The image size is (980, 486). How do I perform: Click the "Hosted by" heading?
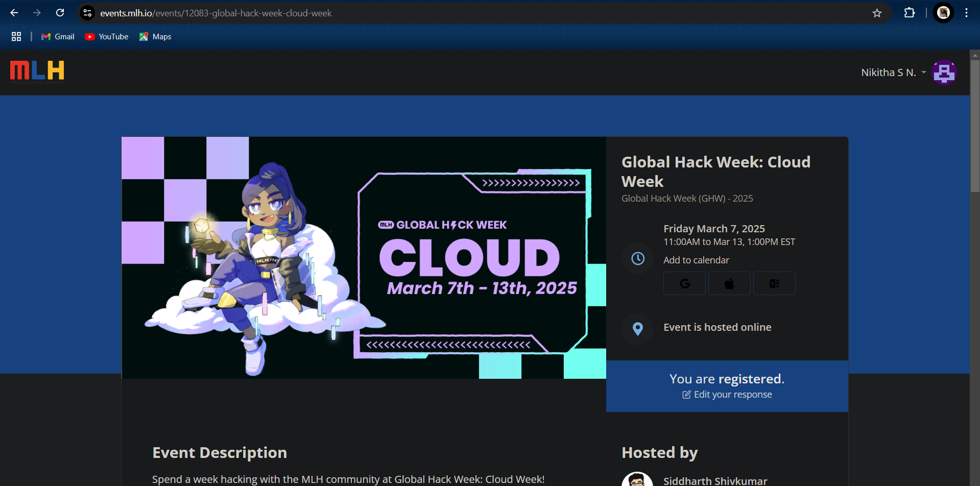click(x=660, y=453)
